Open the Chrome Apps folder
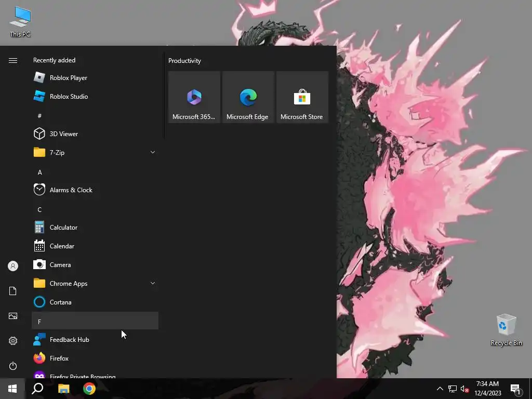Viewport: 532px width, 399px height. (95, 283)
